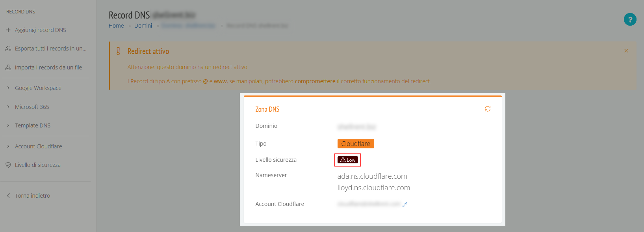This screenshot has height=232, width=644.
Task: Click the back arrow beside Torna indietro
Action: pyautogui.click(x=8, y=196)
